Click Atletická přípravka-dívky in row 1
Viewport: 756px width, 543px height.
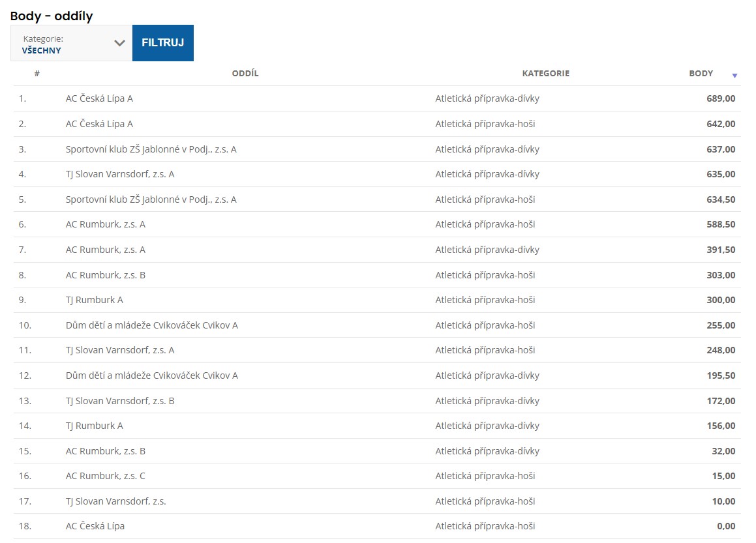(x=487, y=98)
